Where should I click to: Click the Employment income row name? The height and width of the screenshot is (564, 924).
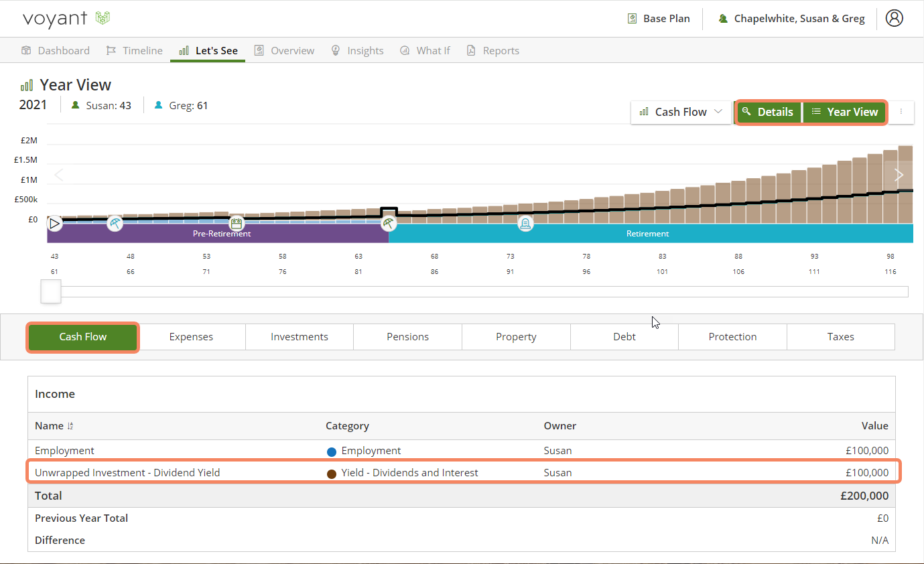(x=64, y=451)
